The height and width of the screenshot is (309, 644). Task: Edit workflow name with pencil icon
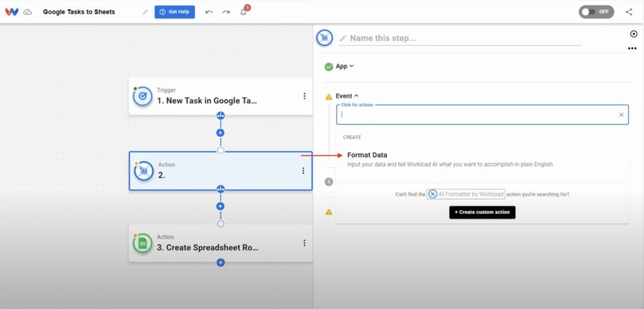[145, 12]
